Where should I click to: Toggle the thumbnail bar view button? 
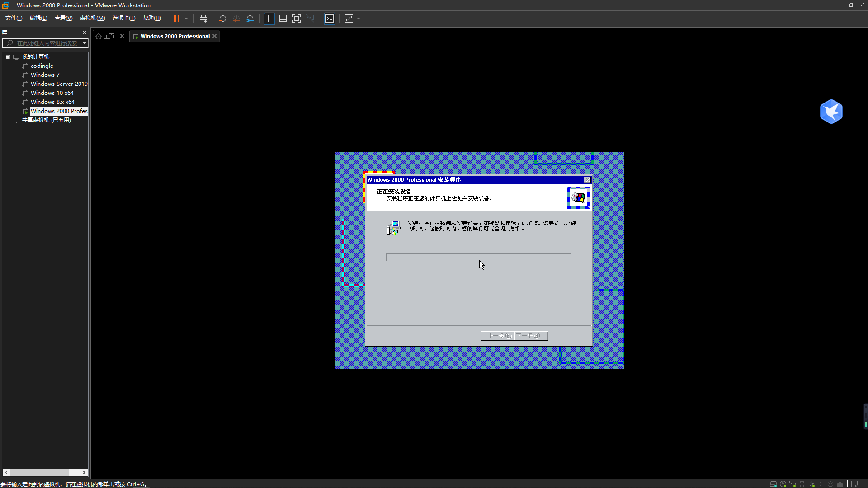coord(283,19)
